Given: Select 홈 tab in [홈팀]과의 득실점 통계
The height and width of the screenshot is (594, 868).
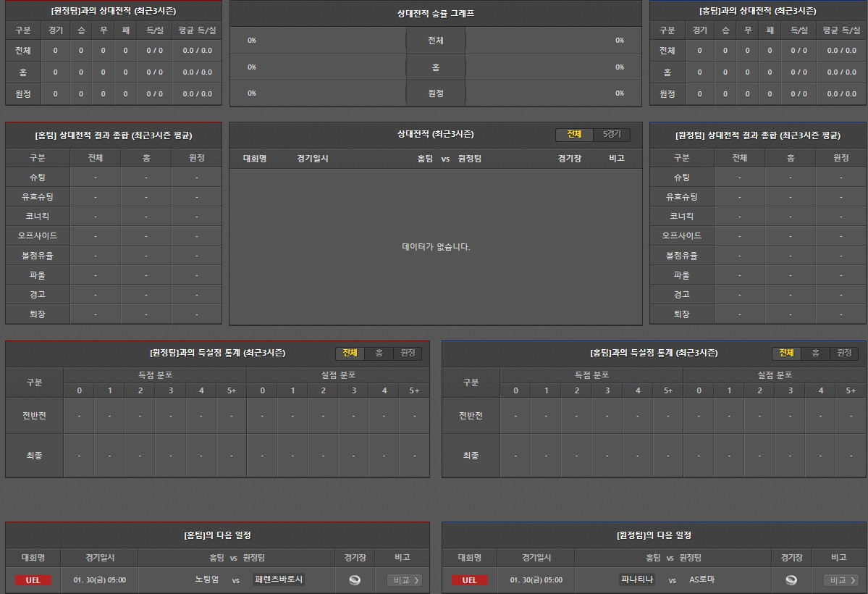Looking at the screenshot, I should [x=815, y=354].
